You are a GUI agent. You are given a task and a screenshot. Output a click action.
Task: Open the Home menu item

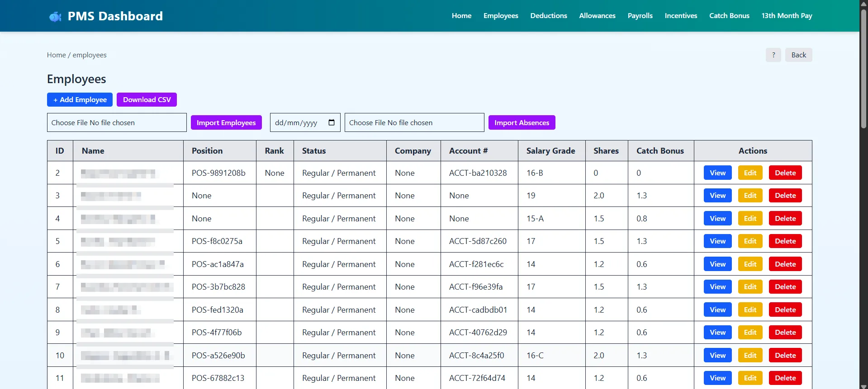coord(461,16)
